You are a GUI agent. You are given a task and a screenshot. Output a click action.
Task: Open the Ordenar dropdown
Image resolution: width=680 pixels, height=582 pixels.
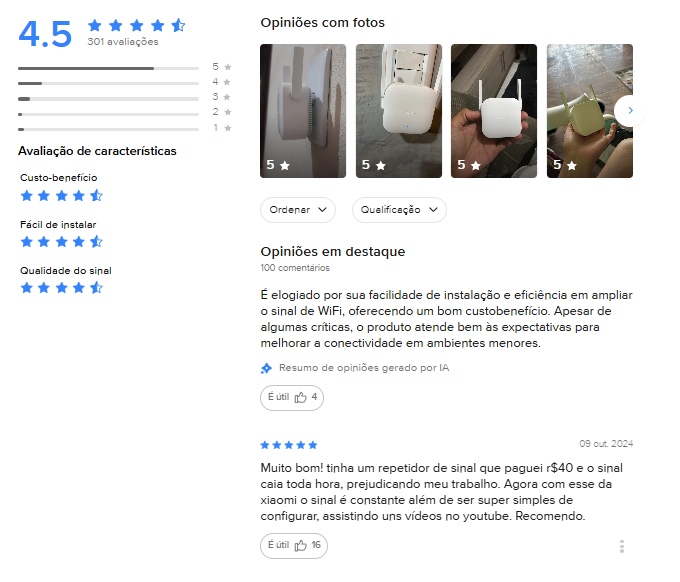[298, 210]
